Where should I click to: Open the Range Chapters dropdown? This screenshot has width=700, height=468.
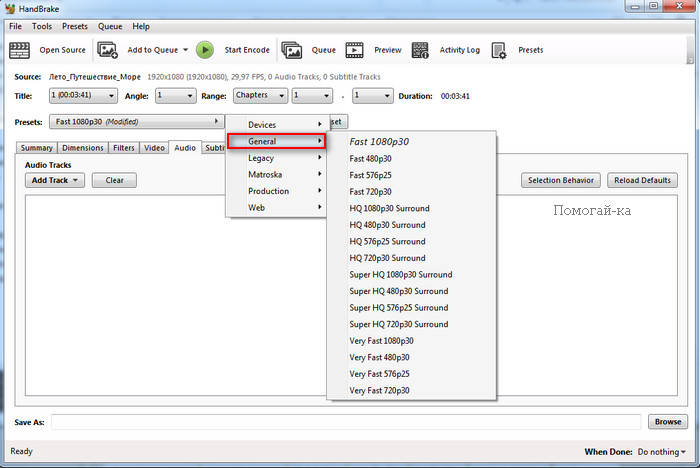tap(260, 96)
